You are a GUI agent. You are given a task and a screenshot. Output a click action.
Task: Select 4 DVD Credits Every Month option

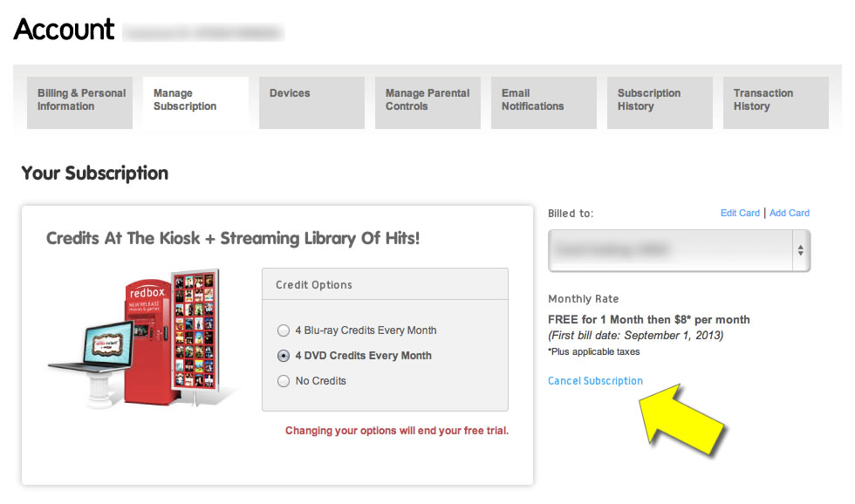(284, 356)
